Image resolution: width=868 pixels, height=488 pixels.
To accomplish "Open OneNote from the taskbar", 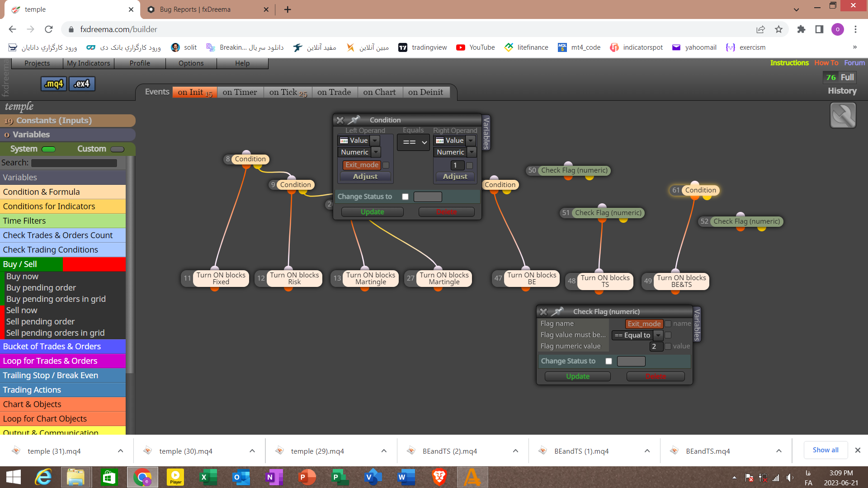I will click(274, 477).
